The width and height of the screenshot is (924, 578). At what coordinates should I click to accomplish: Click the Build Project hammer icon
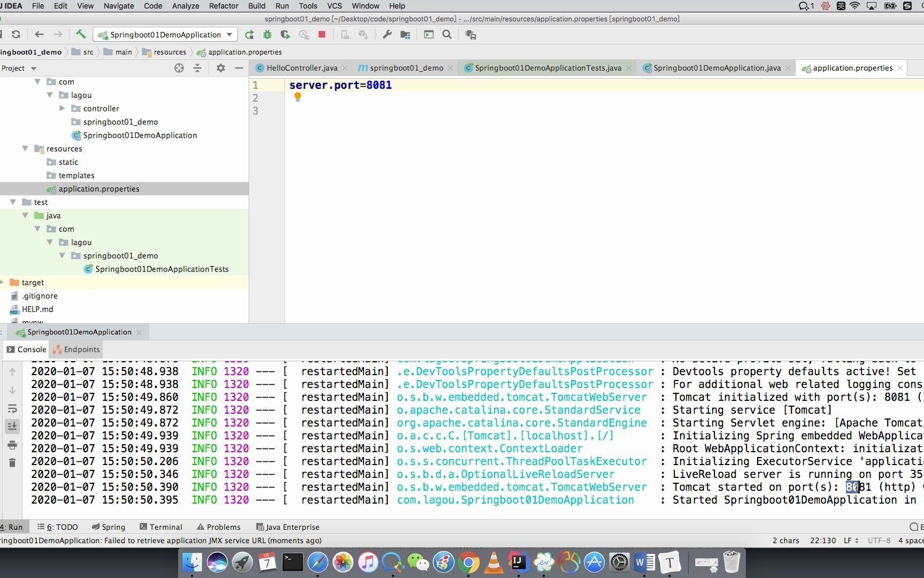pyautogui.click(x=81, y=34)
